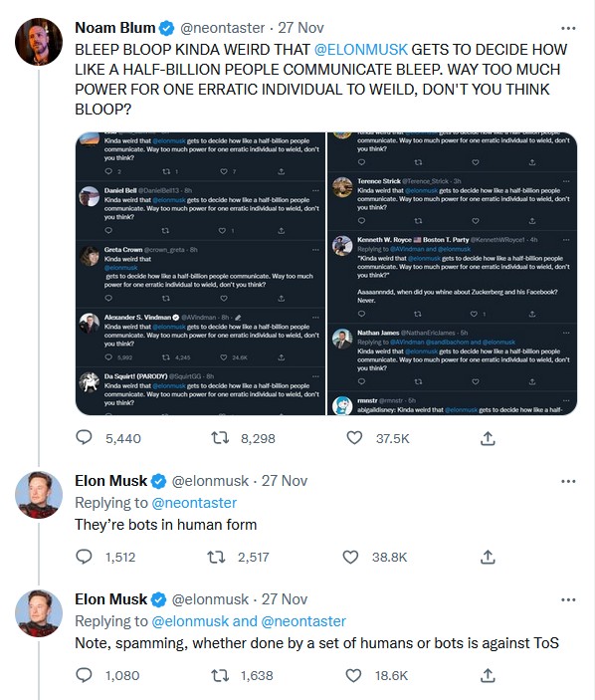
Task: Like Noam Blum's tweet with 37.5K likes
Action: click(354, 437)
